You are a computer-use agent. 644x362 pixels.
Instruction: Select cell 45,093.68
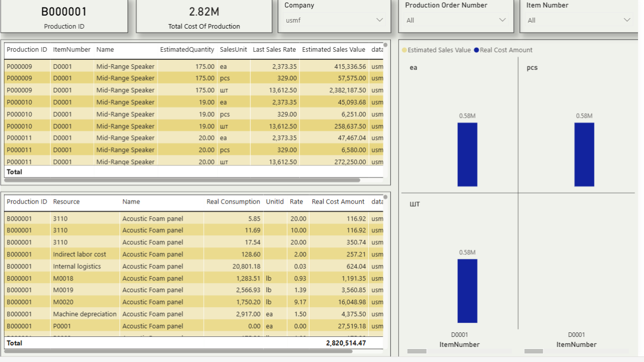pyautogui.click(x=352, y=103)
